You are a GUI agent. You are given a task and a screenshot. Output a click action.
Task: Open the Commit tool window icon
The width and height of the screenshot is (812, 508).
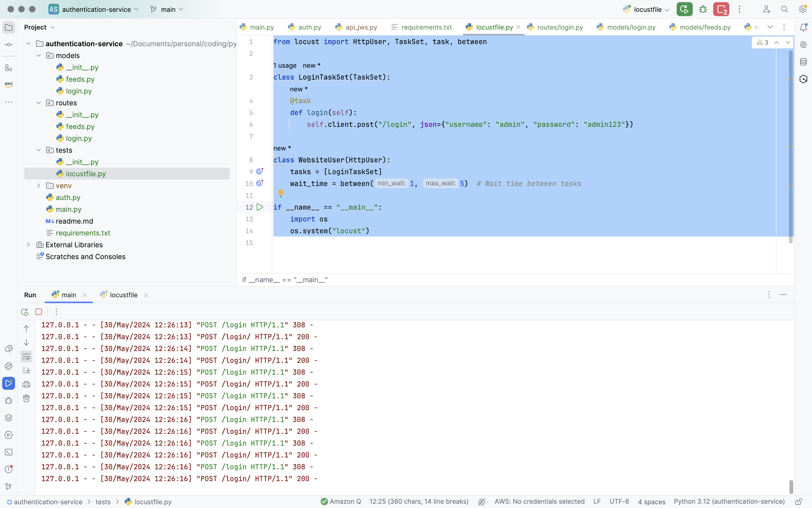(9, 45)
